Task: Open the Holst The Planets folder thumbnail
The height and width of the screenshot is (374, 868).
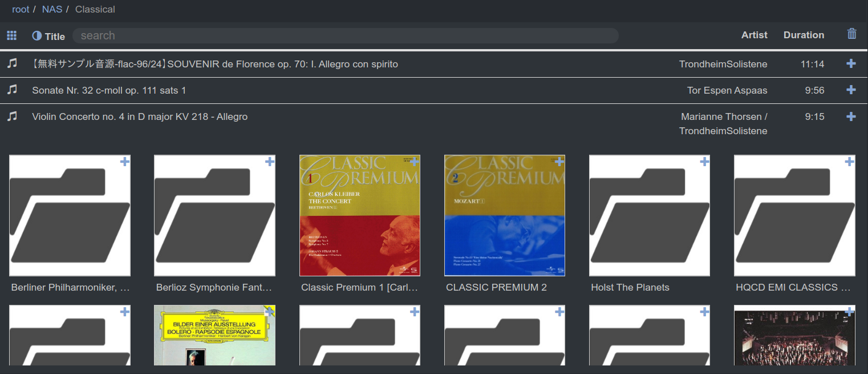Action: tap(649, 215)
